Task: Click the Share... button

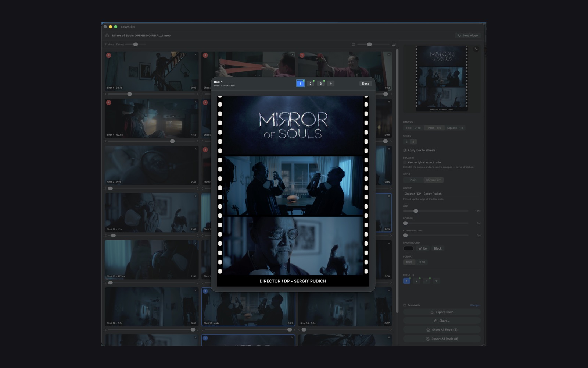Action: [442, 321]
